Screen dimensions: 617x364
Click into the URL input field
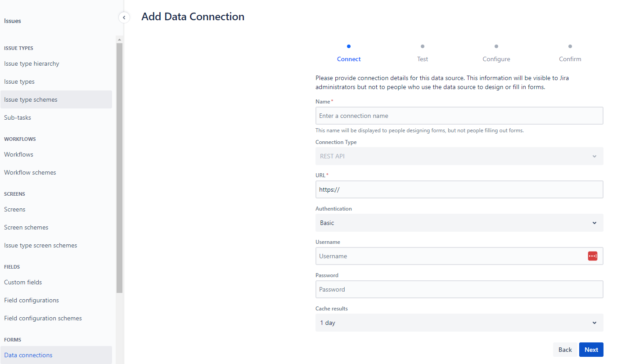(x=459, y=189)
